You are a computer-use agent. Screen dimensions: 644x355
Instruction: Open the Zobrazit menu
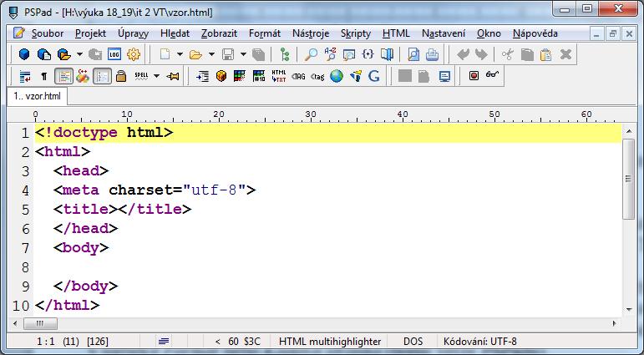tap(220, 33)
